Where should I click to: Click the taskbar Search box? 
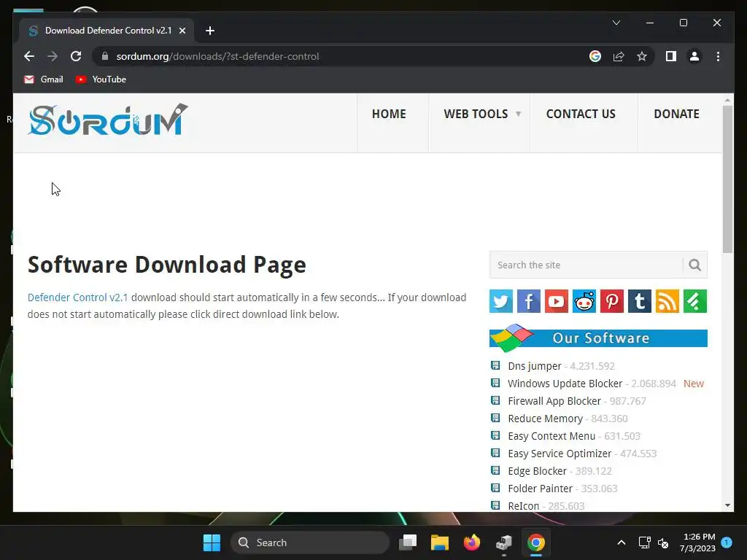click(310, 542)
